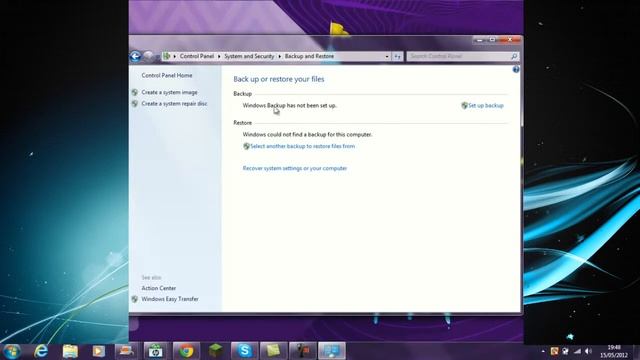Expand arrow before Control Panel breadcrumb

pos(175,56)
